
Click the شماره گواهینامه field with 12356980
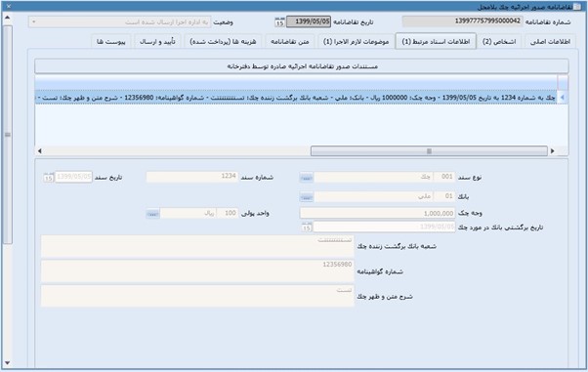(197, 271)
